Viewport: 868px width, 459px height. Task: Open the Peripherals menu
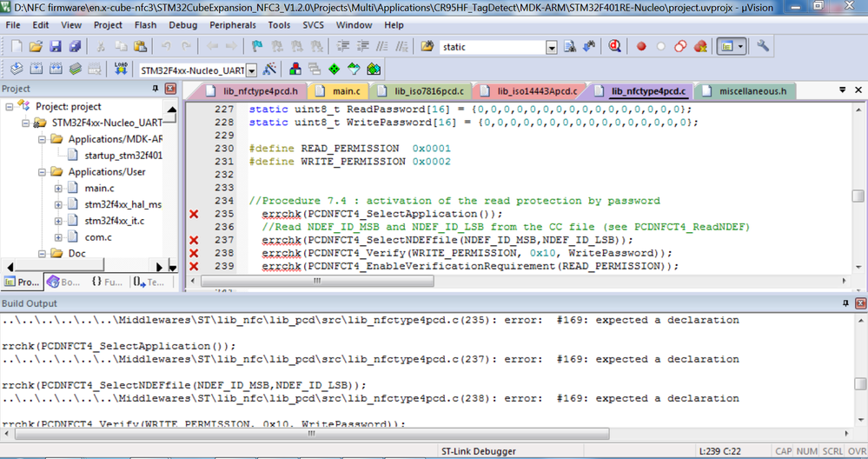[x=233, y=25]
